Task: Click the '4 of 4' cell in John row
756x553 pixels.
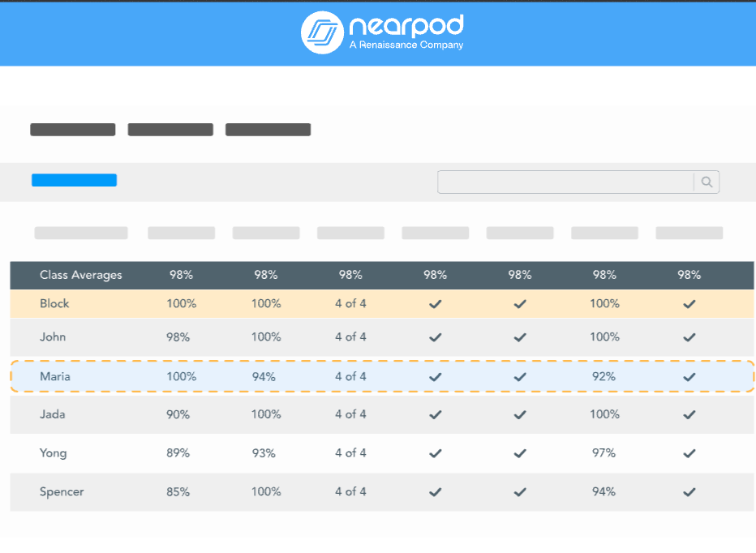Action: point(350,337)
